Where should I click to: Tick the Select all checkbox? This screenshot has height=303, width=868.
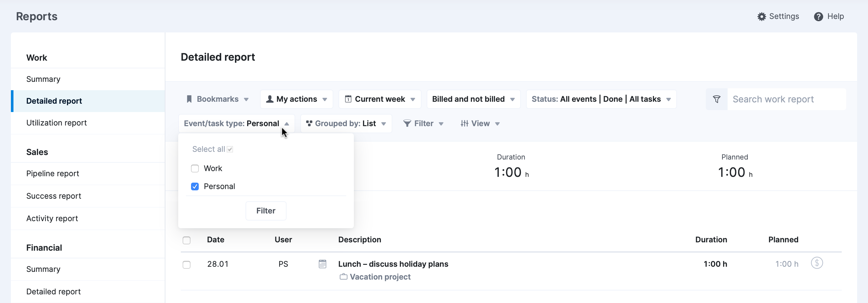[230, 149]
